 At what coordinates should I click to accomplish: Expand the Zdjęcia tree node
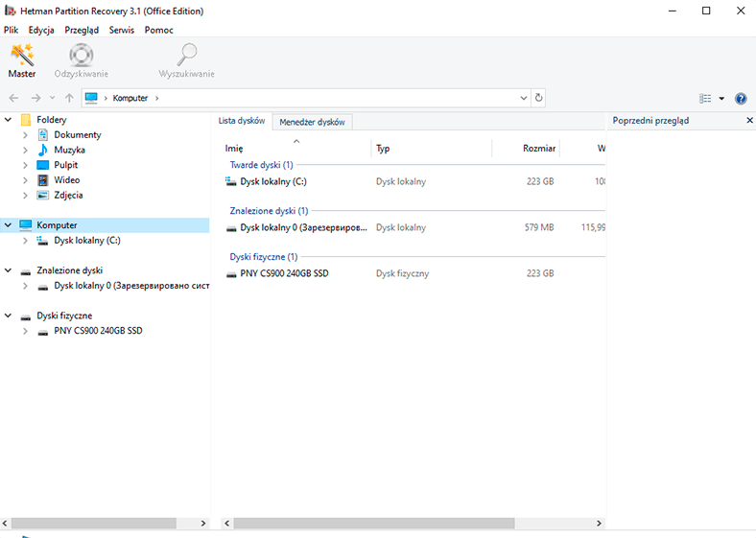point(26,196)
